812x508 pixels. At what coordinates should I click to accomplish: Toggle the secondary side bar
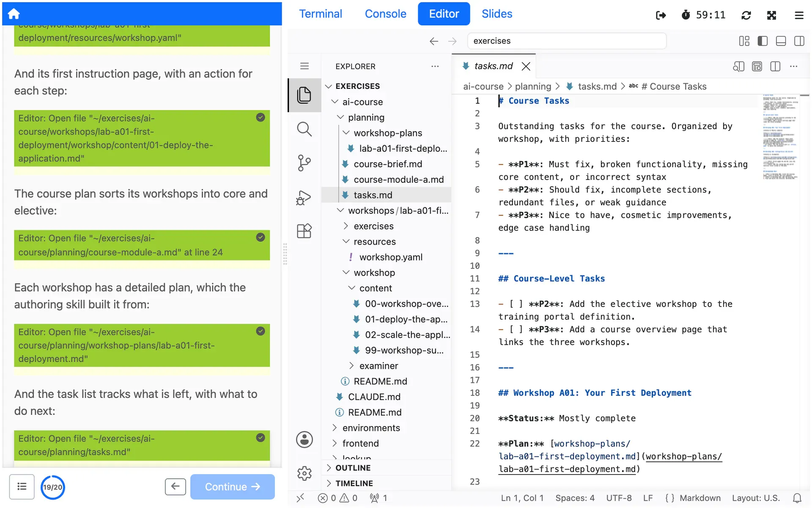(799, 41)
